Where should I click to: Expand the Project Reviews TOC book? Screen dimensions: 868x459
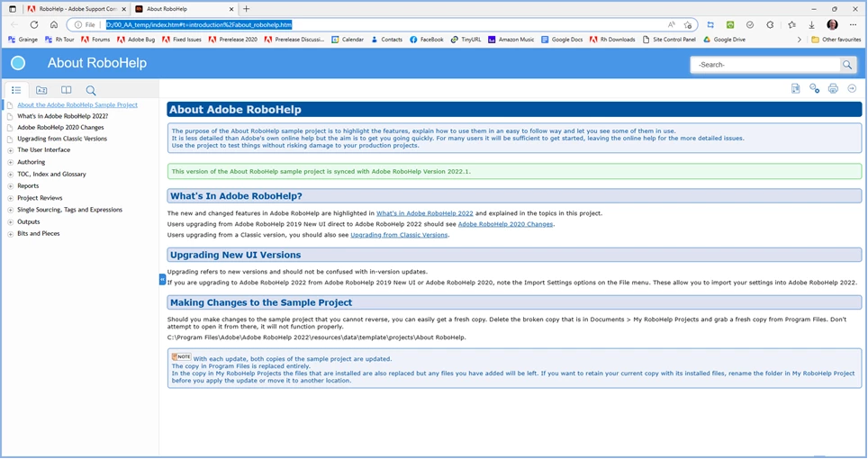click(10, 199)
